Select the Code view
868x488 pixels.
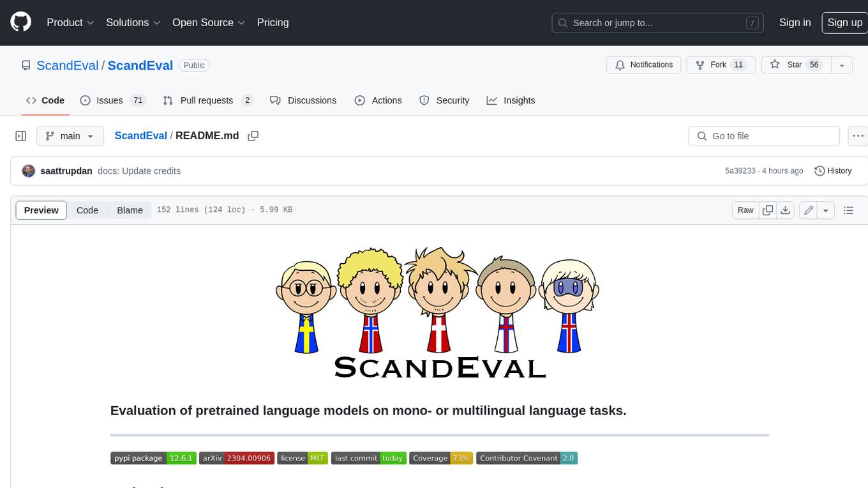[87, 210]
